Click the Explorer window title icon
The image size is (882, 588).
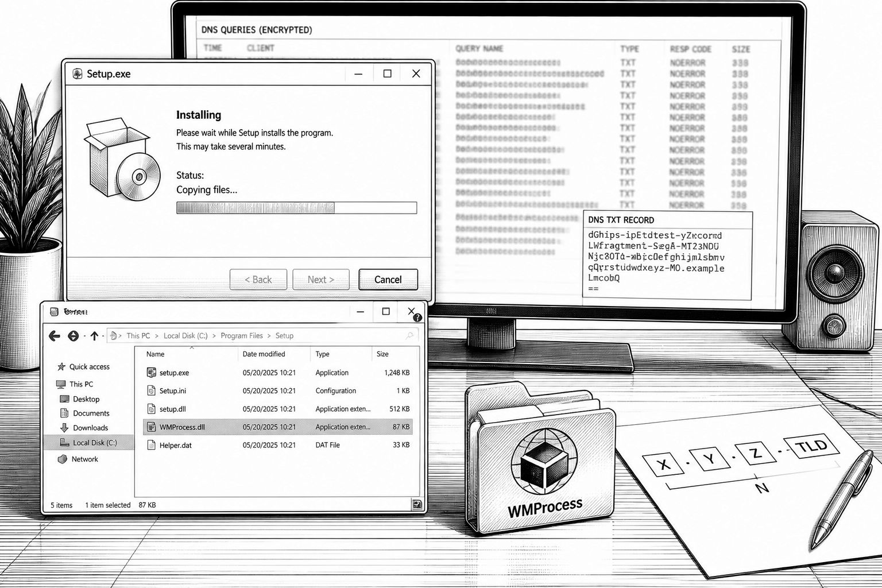coord(54,312)
